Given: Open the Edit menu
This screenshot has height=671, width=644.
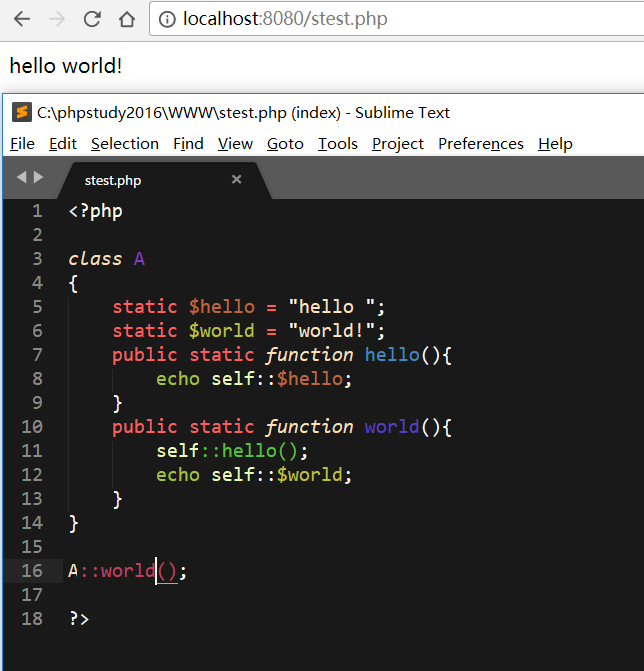Looking at the screenshot, I should (63, 144).
